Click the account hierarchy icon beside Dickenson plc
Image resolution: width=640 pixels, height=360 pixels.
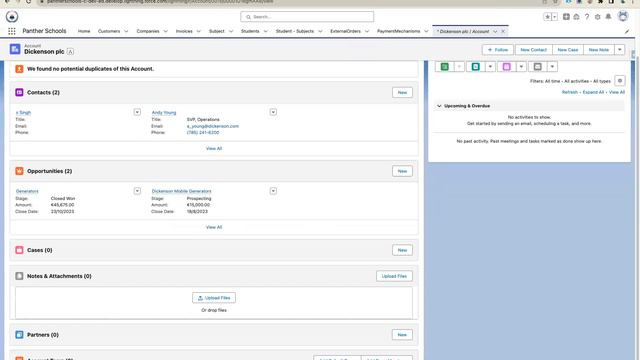[70, 52]
